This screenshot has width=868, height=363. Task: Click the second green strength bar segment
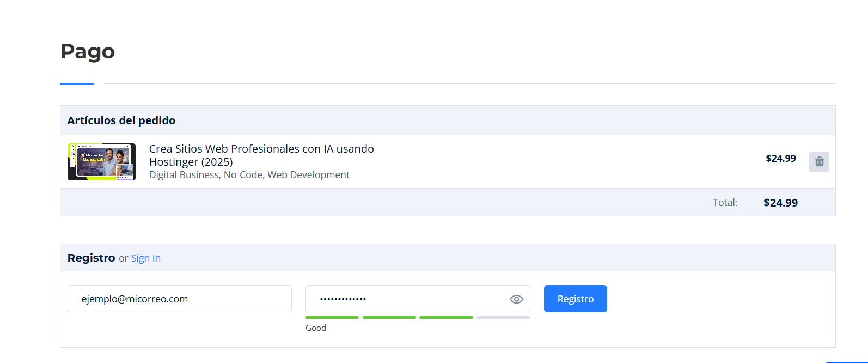coord(389,317)
